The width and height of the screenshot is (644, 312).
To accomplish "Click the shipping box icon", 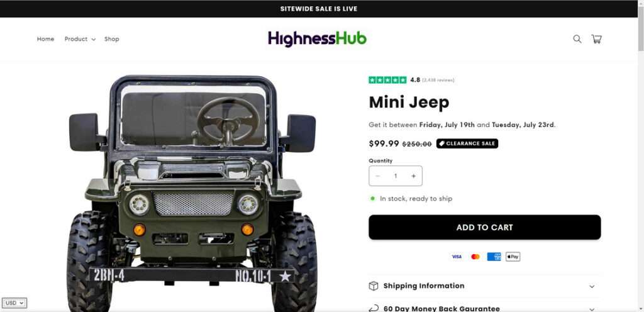I will [374, 286].
